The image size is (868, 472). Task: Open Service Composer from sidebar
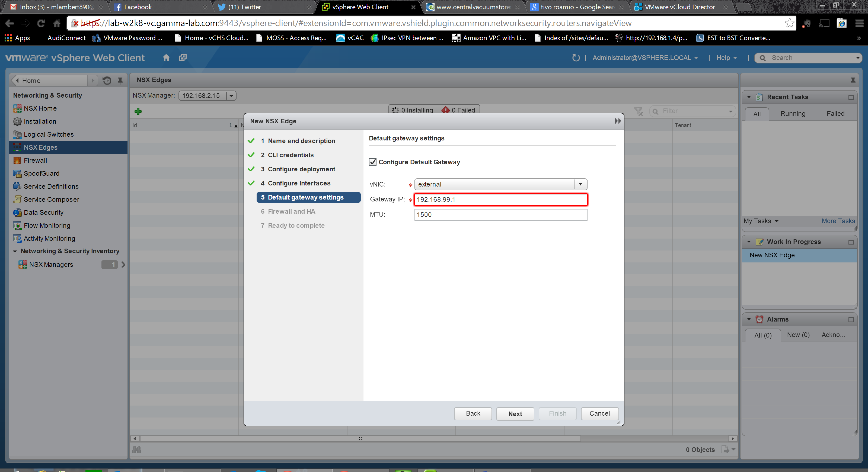point(51,199)
